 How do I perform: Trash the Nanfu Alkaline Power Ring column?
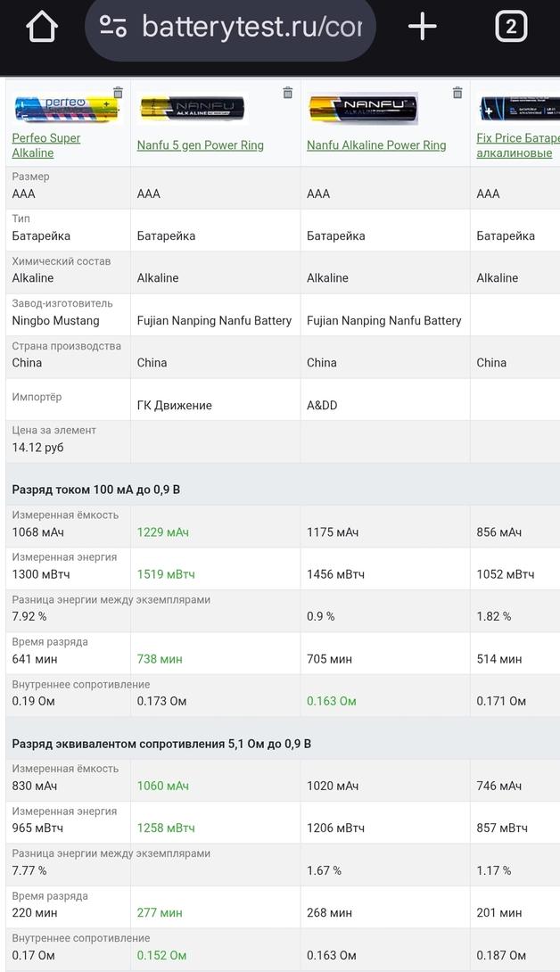pos(457,93)
